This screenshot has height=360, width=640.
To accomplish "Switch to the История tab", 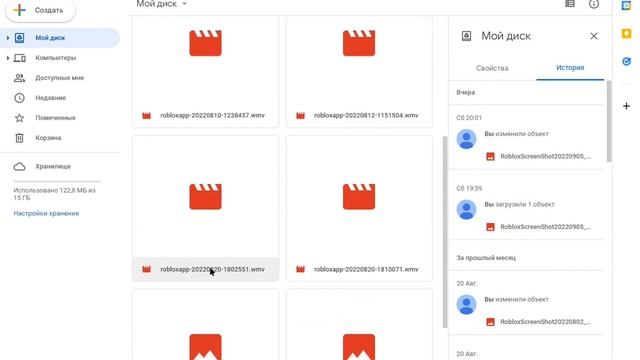I will click(570, 68).
